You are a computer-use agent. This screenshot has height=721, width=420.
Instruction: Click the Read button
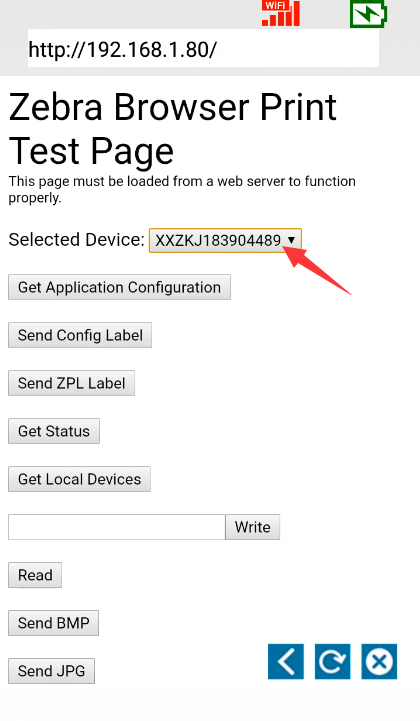pyautogui.click(x=35, y=575)
